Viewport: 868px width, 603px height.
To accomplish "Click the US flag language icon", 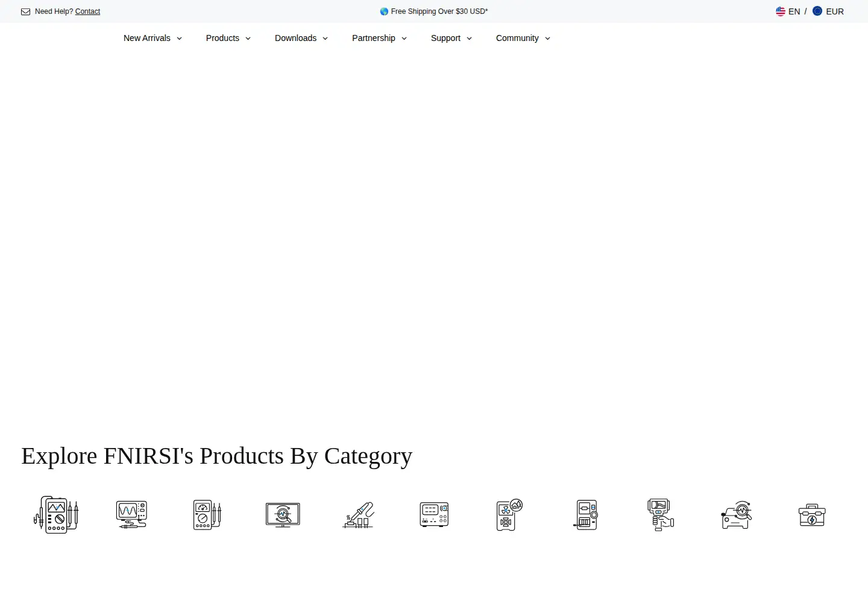I will point(781,11).
